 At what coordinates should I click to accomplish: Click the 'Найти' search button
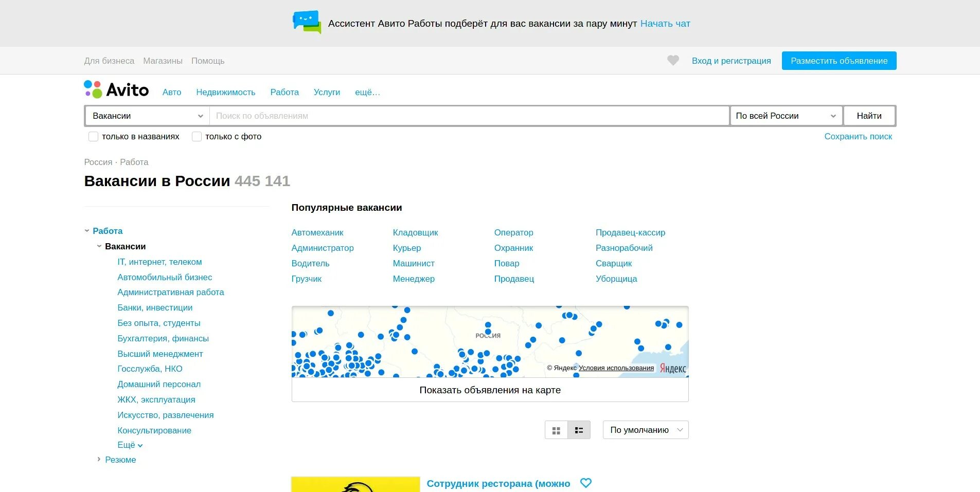click(x=869, y=116)
